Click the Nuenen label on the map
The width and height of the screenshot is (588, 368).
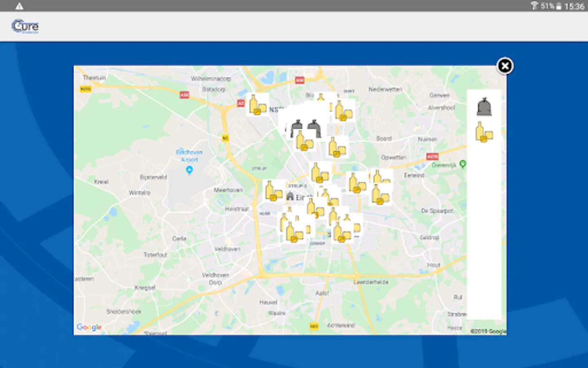[427, 139]
